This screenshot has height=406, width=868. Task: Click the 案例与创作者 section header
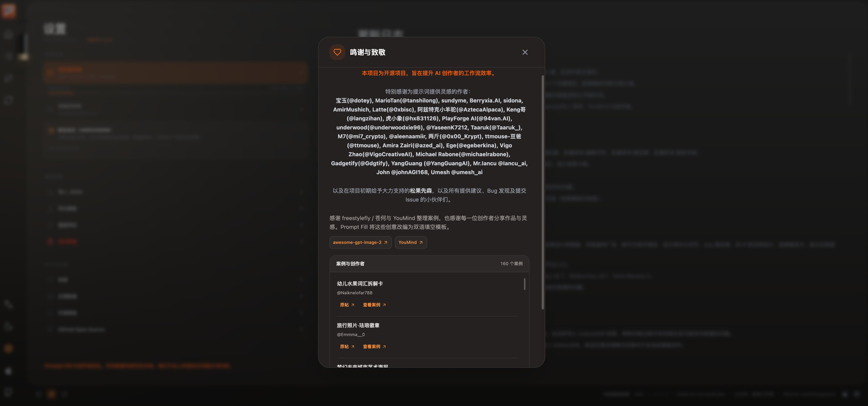350,264
